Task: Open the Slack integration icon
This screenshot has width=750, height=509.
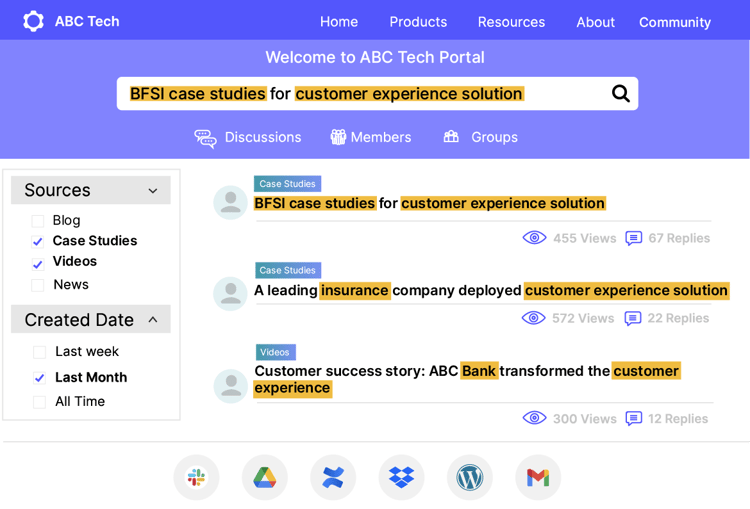Action: [197, 477]
